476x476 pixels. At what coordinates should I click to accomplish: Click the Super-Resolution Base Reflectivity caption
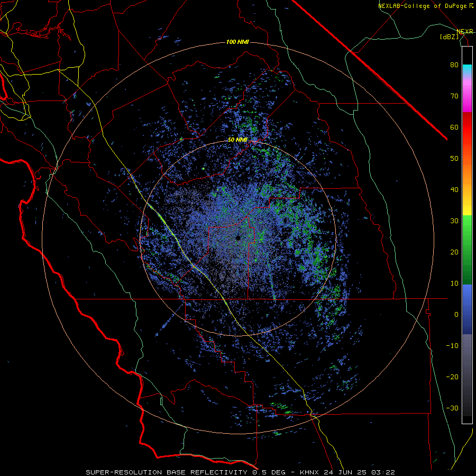pos(240,472)
